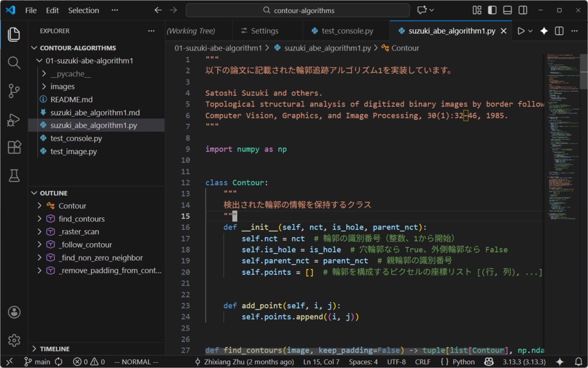Run the Python file with the play button
This screenshot has height=368, width=588.
pyautogui.click(x=520, y=31)
